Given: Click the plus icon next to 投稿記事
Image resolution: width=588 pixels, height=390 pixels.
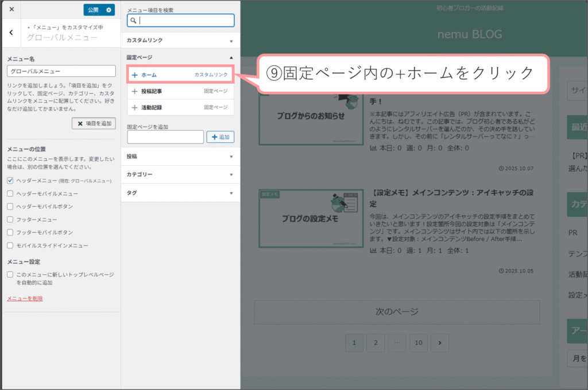Looking at the screenshot, I should pos(134,91).
